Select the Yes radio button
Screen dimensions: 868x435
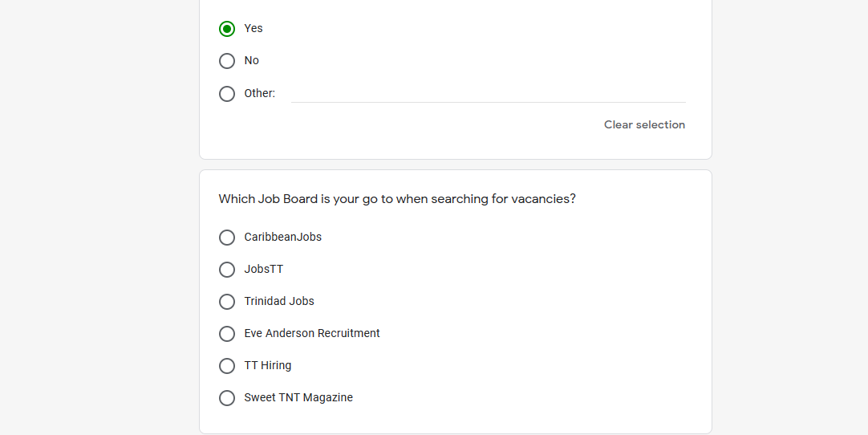(x=227, y=29)
